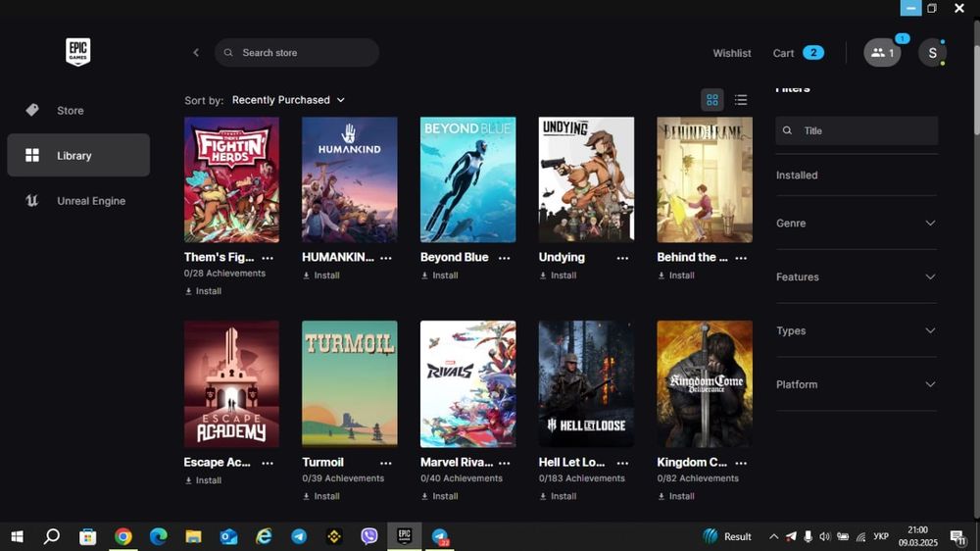Open the S profile avatar menu
980x551 pixels.
click(932, 53)
